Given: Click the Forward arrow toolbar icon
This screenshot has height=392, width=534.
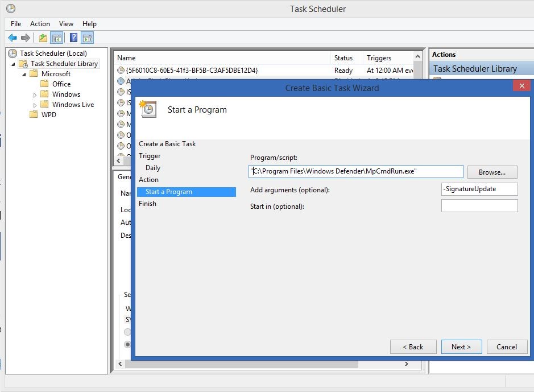Looking at the screenshot, I should 25,38.
